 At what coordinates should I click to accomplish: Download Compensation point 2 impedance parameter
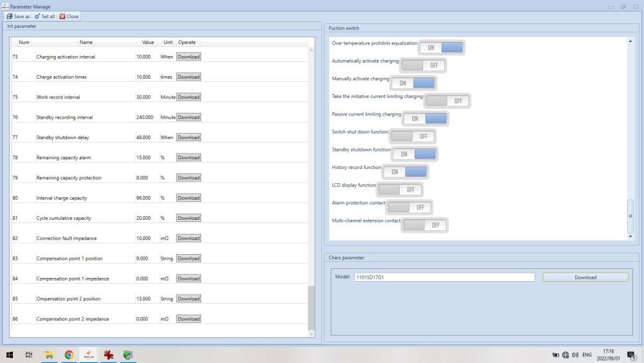tap(189, 319)
